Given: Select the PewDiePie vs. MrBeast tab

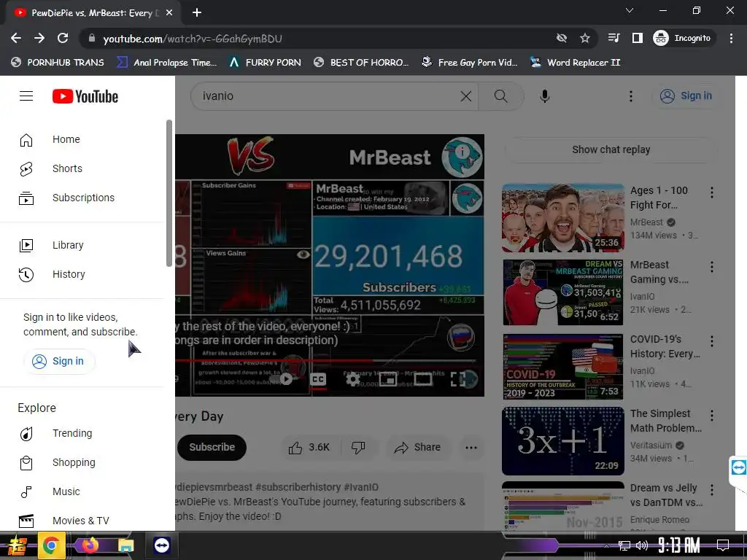Looking at the screenshot, I should pos(93,13).
